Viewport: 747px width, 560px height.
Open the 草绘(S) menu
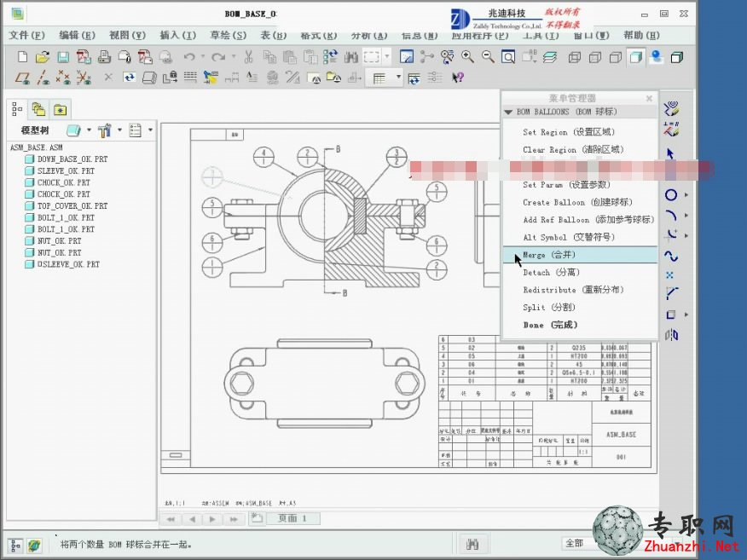(x=229, y=35)
